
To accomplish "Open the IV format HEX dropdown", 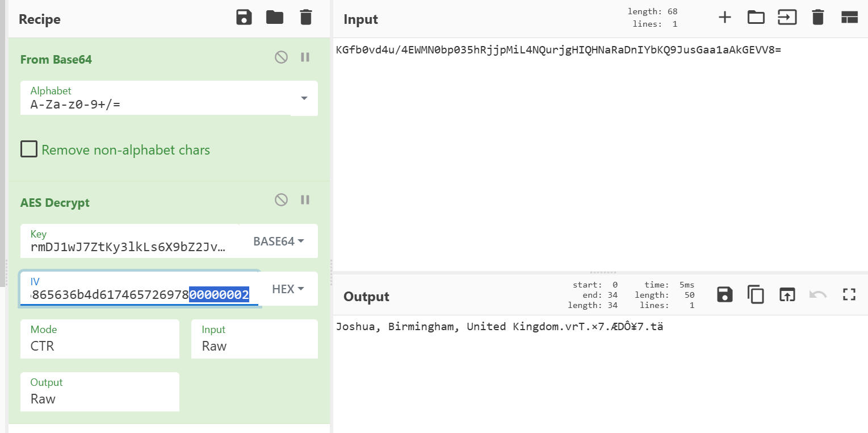I will click(288, 289).
